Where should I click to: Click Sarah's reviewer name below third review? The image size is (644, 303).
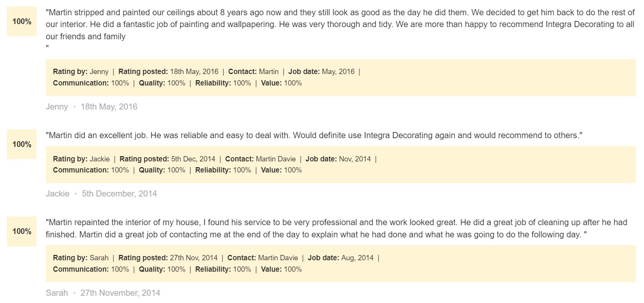click(x=57, y=293)
